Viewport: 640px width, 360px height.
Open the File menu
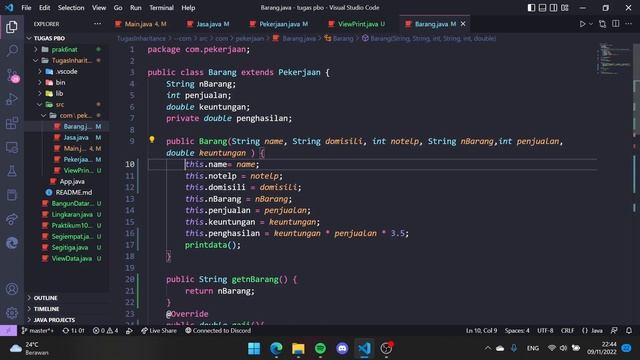pyautogui.click(x=26, y=8)
